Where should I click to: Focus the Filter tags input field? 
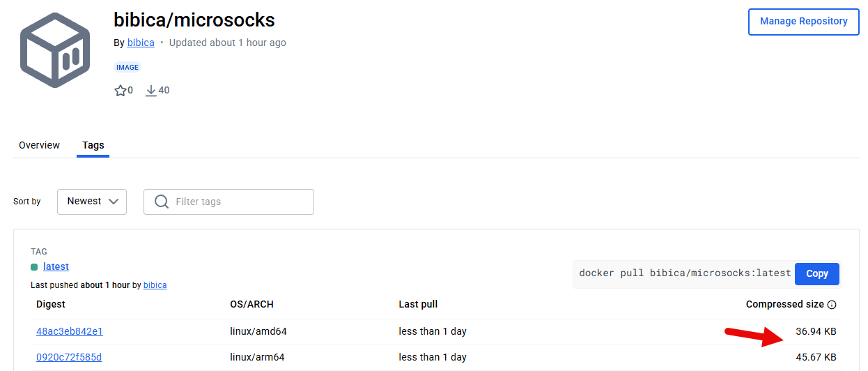pos(228,202)
